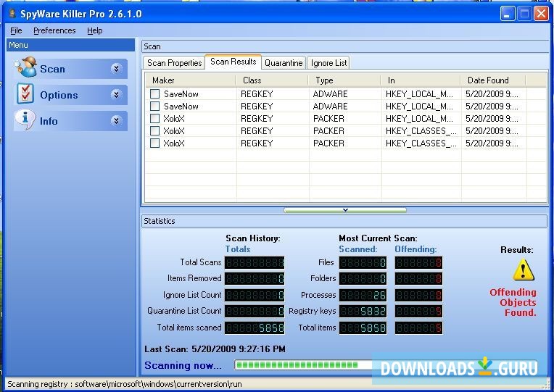This screenshot has height=392, width=554.
Task: Click the Quarantine List Count counter display
Action: (255, 311)
